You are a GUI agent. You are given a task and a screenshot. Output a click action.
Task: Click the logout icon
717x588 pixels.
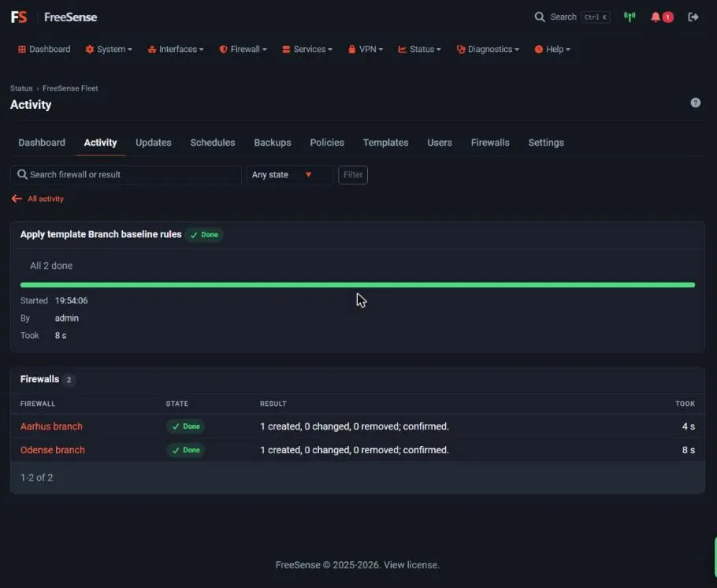pos(693,17)
